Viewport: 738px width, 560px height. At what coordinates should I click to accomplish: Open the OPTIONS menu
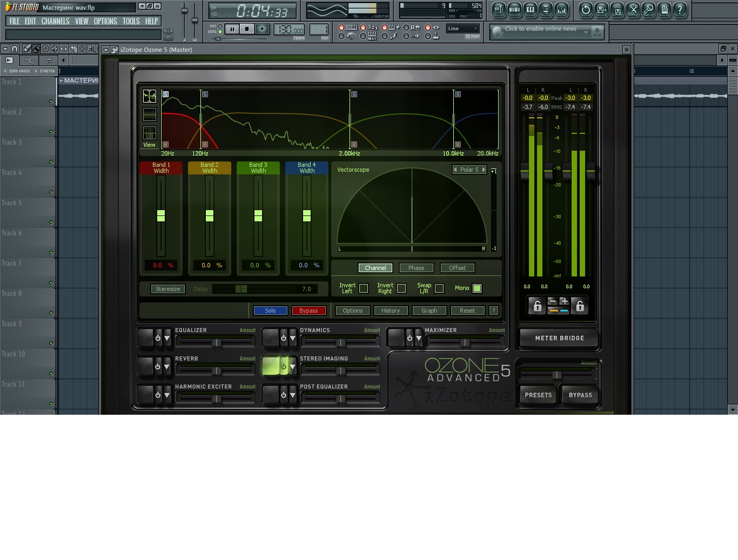pos(105,21)
